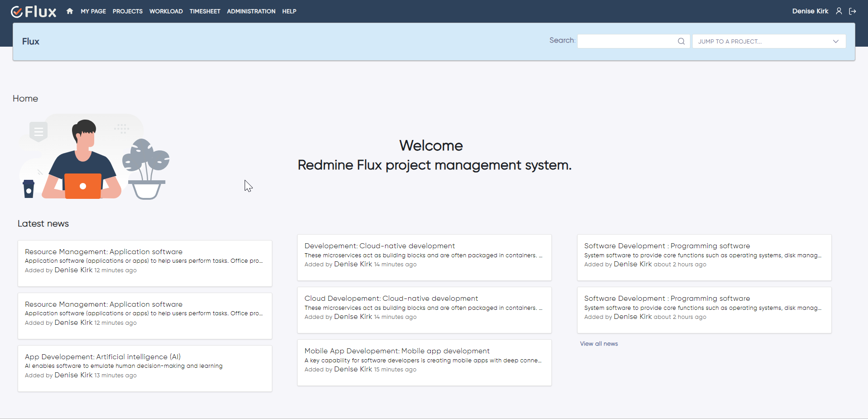The width and height of the screenshot is (868, 419).
Task: Click the search magnifier icon
Action: point(681,41)
